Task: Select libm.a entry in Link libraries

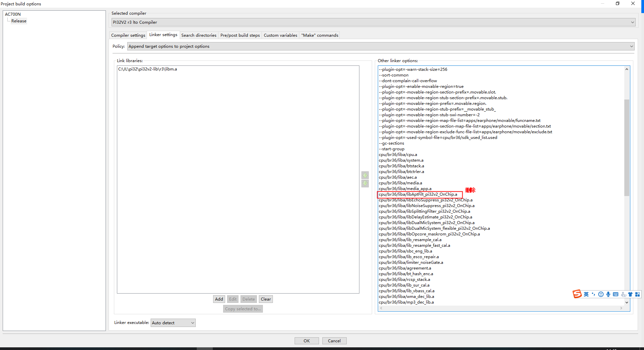Action: click(148, 69)
